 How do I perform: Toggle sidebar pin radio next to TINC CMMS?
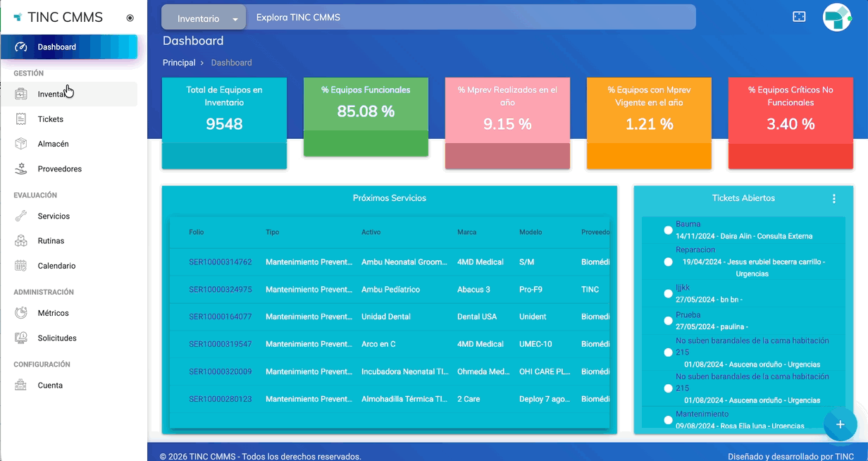pos(130,18)
